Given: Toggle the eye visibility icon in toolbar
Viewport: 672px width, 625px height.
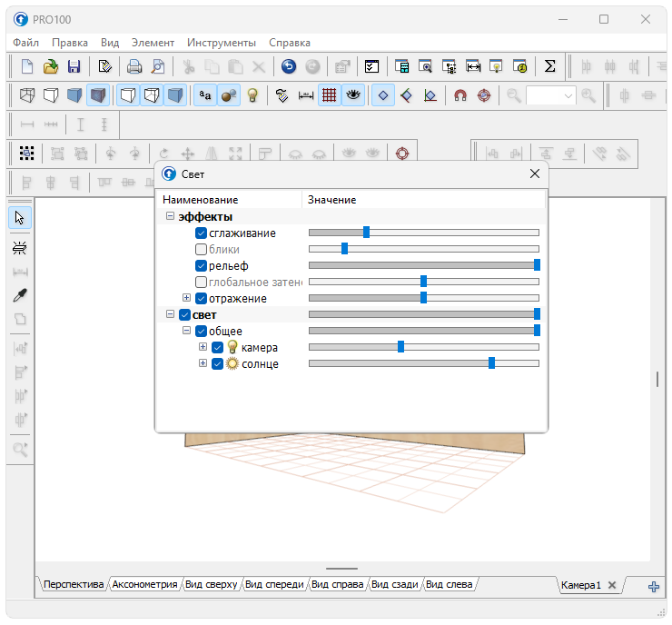Looking at the screenshot, I should (352, 95).
